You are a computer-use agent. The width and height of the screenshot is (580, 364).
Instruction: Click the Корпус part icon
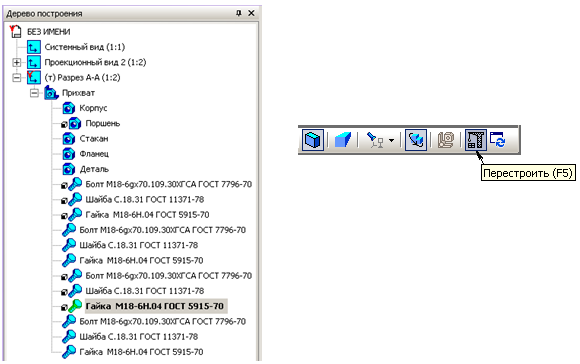tap(69, 108)
